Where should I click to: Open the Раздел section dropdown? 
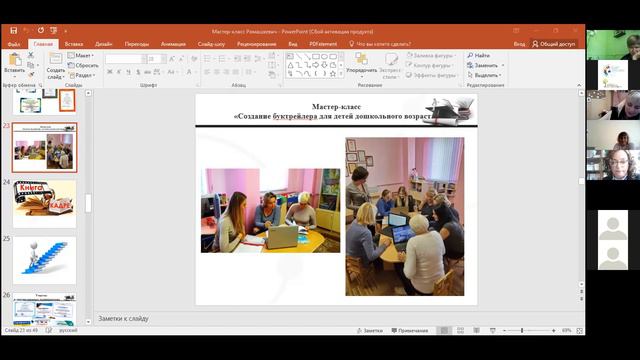[82, 75]
